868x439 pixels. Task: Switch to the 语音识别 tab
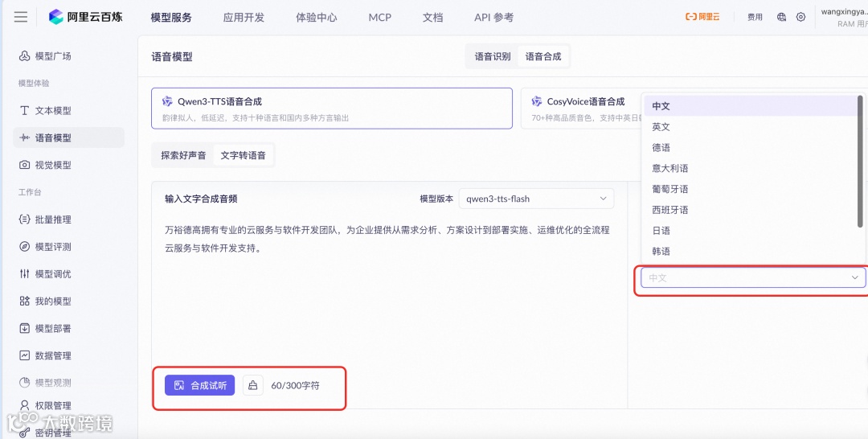click(493, 56)
